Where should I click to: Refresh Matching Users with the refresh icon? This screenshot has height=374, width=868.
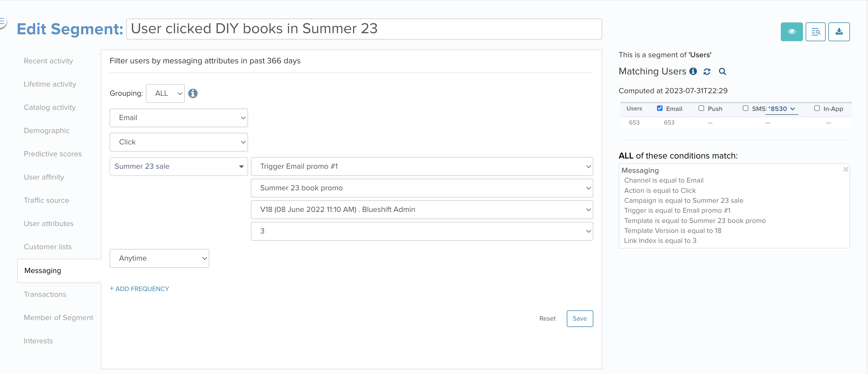707,71
